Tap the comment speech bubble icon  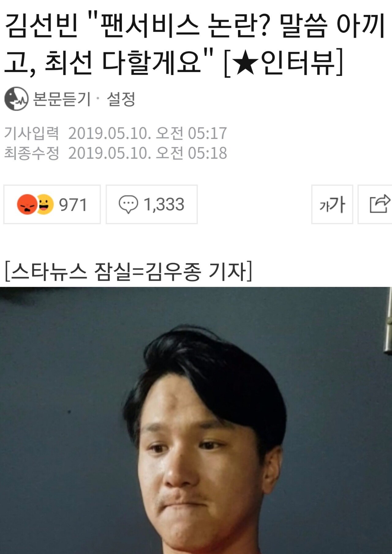(x=128, y=204)
